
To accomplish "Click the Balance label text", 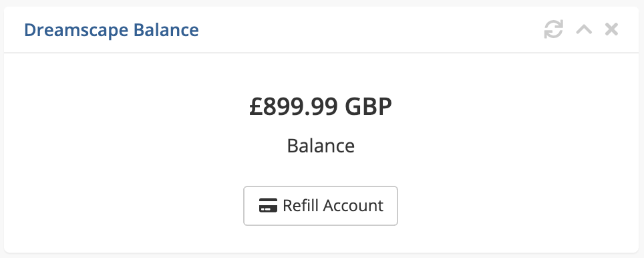I will pyautogui.click(x=321, y=146).
